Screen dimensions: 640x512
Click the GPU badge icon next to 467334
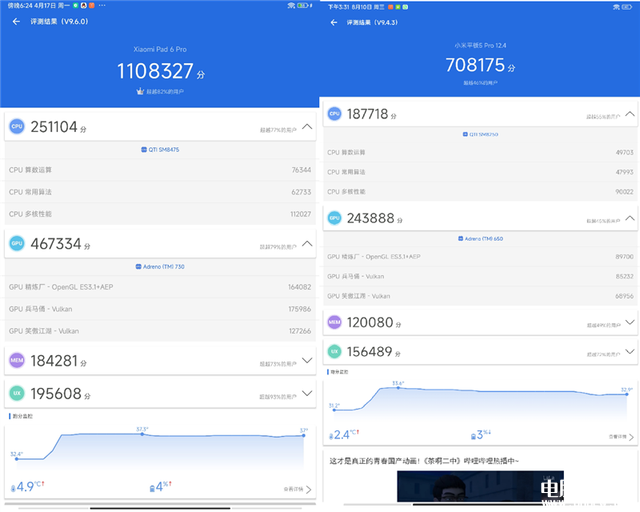coord(17,243)
